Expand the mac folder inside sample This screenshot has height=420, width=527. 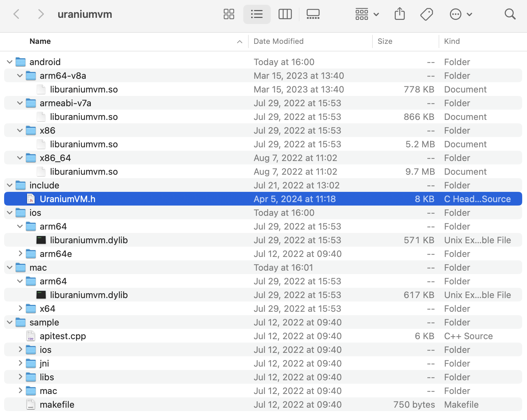tap(20, 391)
